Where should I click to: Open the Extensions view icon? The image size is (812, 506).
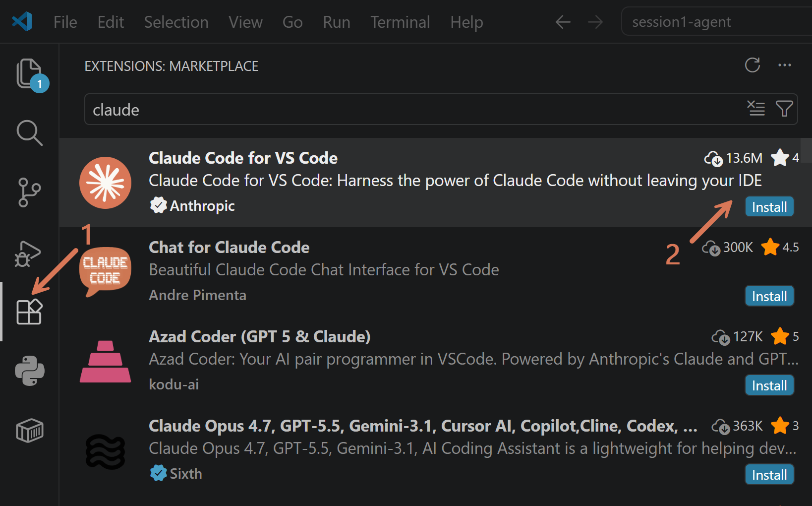coord(30,312)
